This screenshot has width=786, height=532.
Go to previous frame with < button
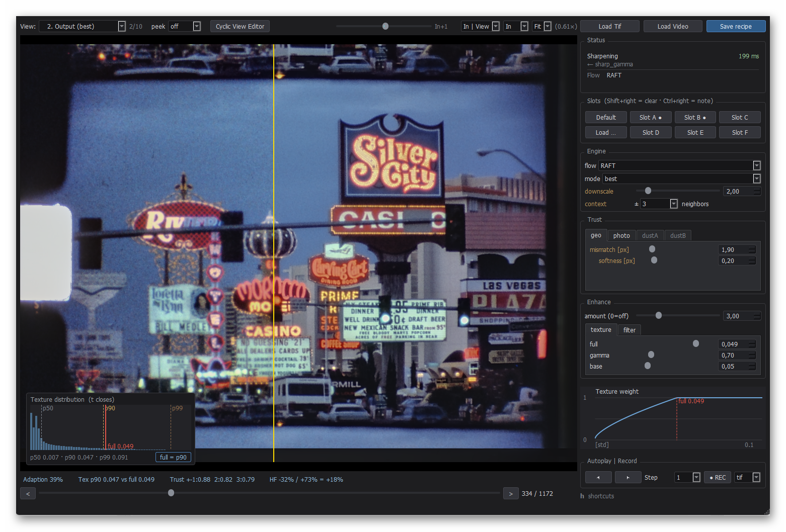pyautogui.click(x=28, y=494)
